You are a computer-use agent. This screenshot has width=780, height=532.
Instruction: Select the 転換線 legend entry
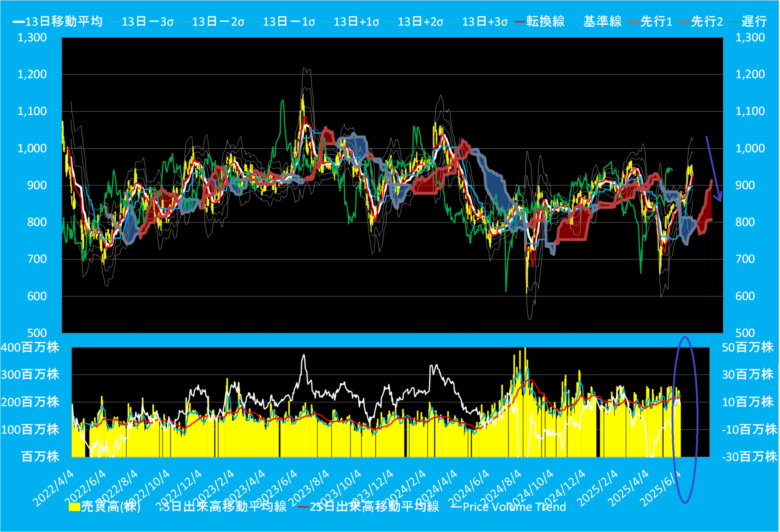coord(539,22)
